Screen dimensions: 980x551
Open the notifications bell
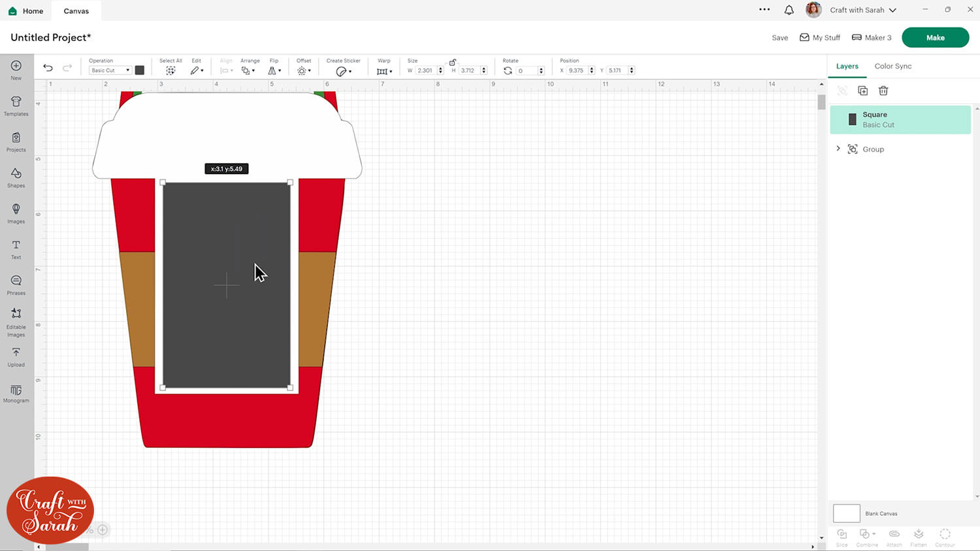(x=789, y=10)
